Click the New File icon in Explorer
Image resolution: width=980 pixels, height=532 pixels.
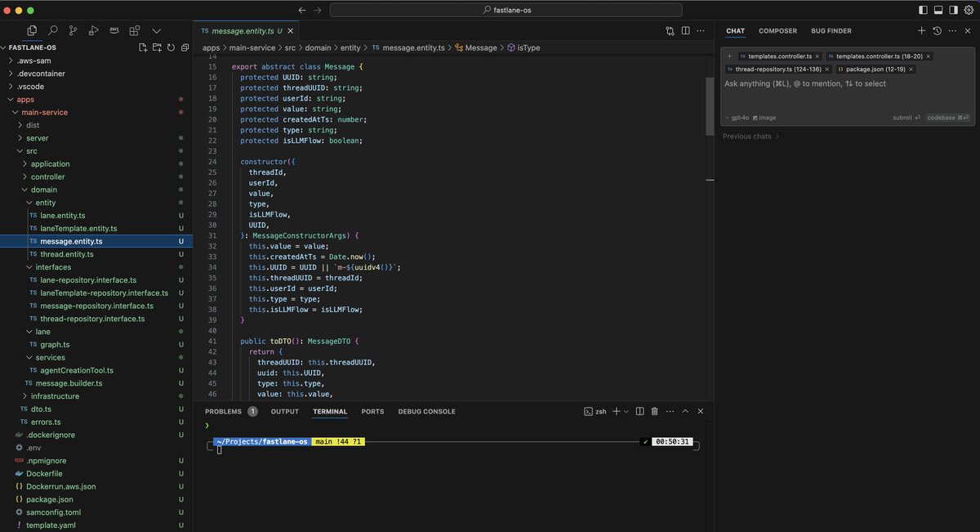[x=143, y=47]
